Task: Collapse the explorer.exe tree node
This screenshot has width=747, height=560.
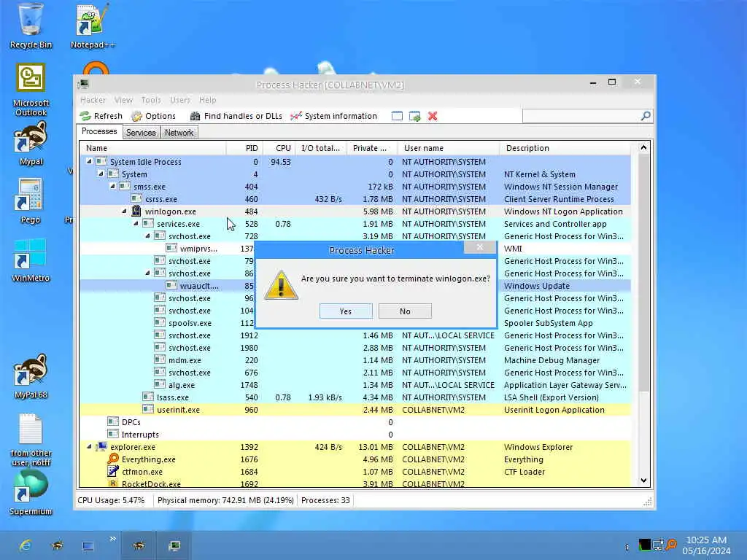Action: click(x=89, y=447)
